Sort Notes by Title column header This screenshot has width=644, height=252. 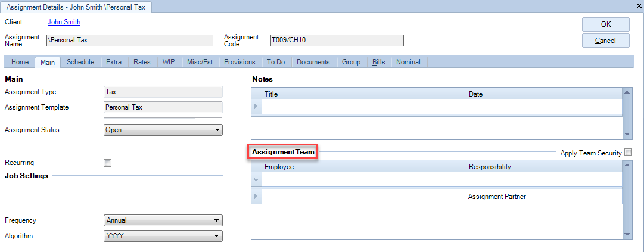[x=364, y=94]
